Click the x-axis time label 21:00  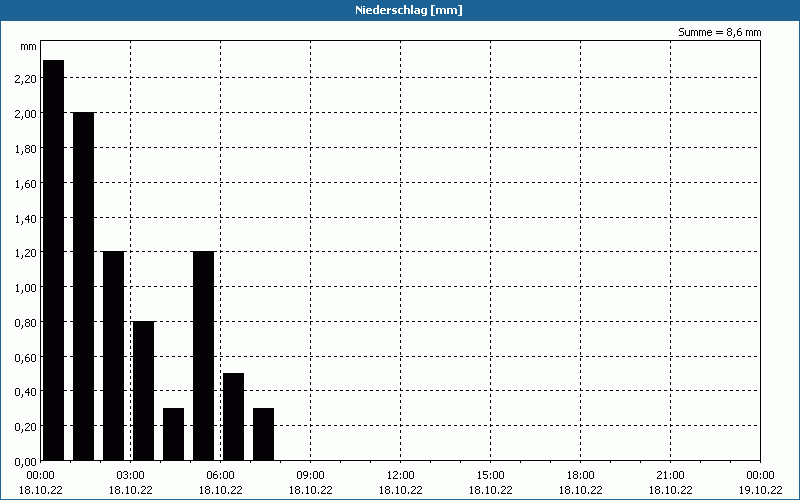click(670, 476)
